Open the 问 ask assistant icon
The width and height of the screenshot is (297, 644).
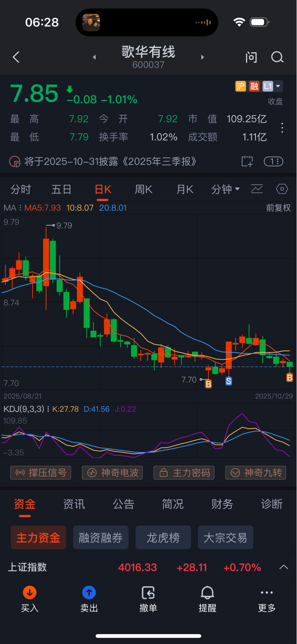tap(251, 57)
